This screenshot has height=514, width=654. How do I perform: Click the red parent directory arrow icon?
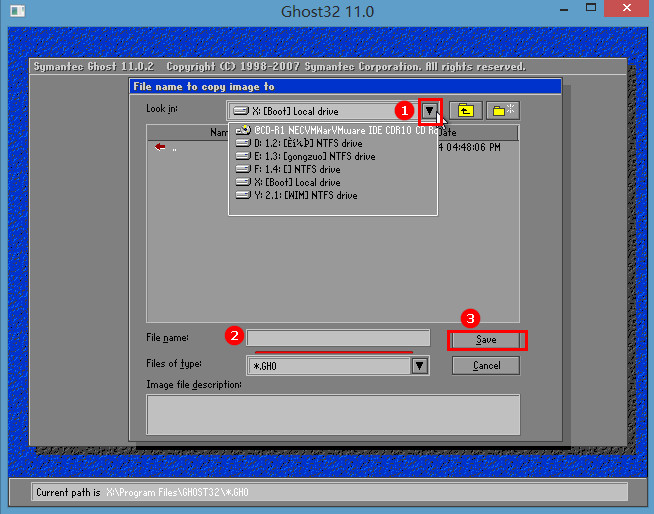pos(160,147)
